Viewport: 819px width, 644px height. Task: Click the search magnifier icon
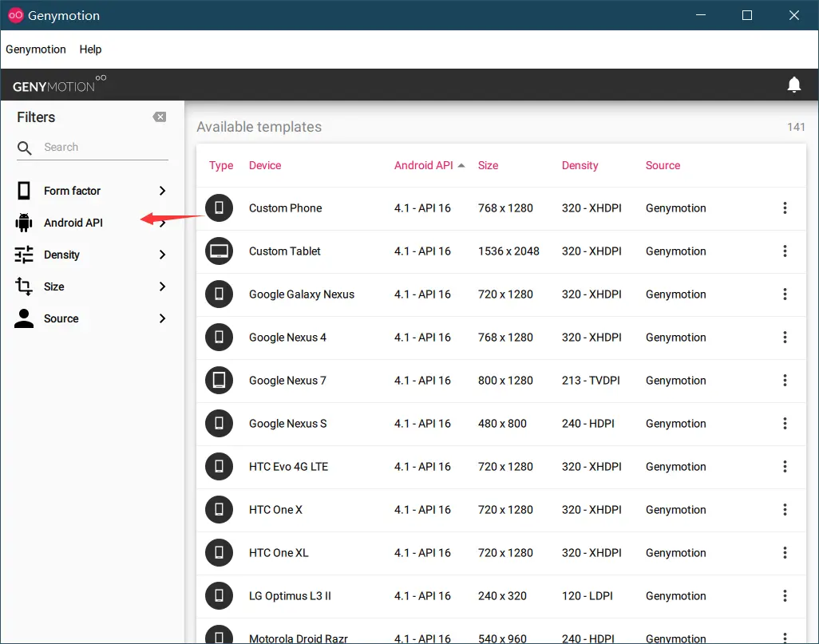24,148
